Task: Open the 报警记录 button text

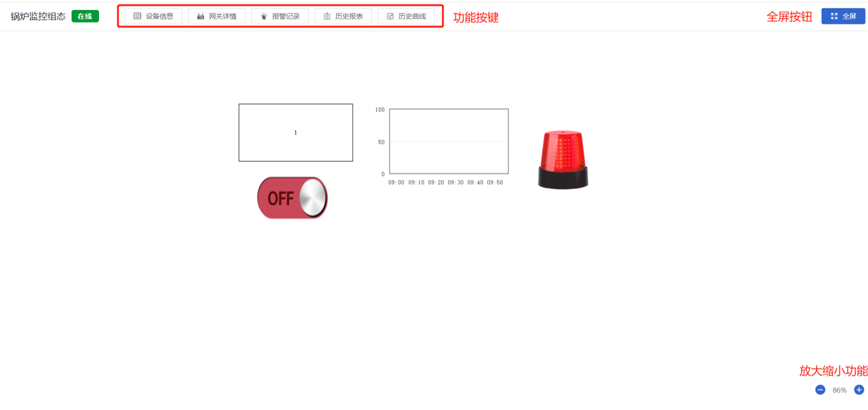Action: 286,16
